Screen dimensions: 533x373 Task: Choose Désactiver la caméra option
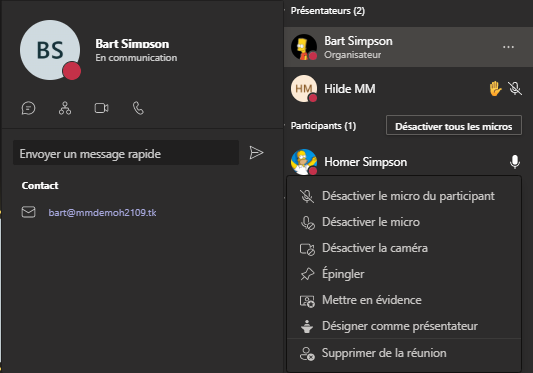404,248
